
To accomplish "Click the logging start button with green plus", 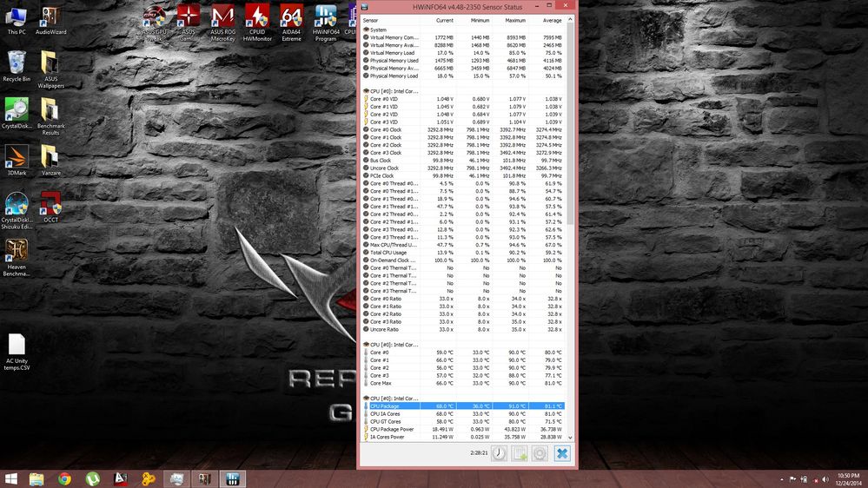I will [520, 453].
